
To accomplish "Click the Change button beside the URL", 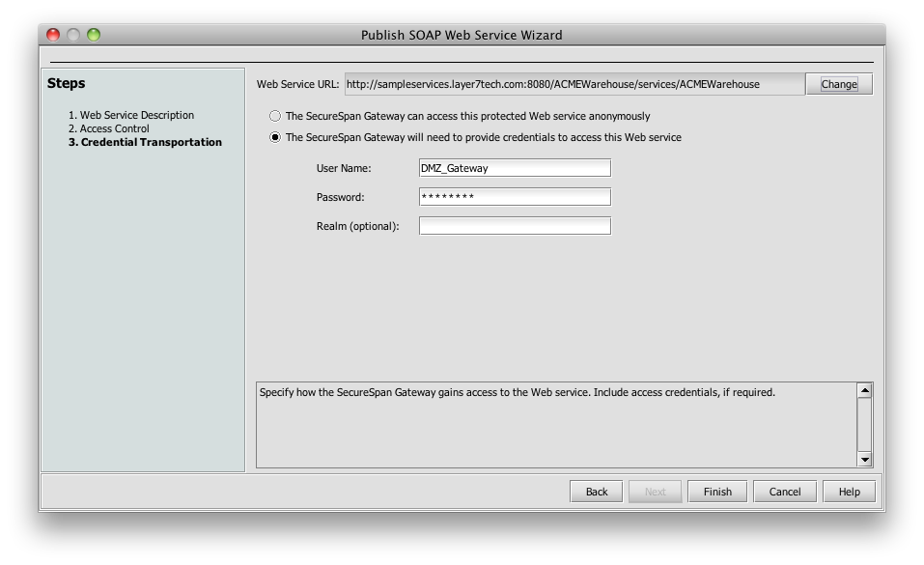I will coord(839,84).
